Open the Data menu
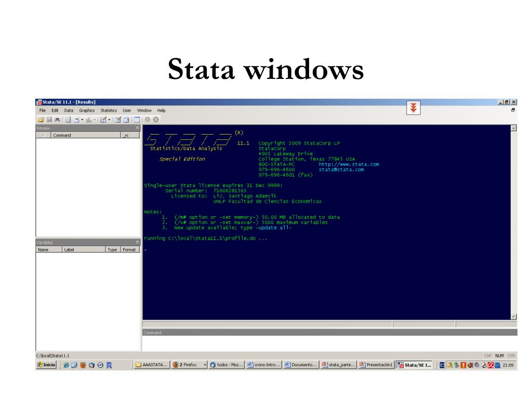Screen dimensions: 532x399 point(69,110)
